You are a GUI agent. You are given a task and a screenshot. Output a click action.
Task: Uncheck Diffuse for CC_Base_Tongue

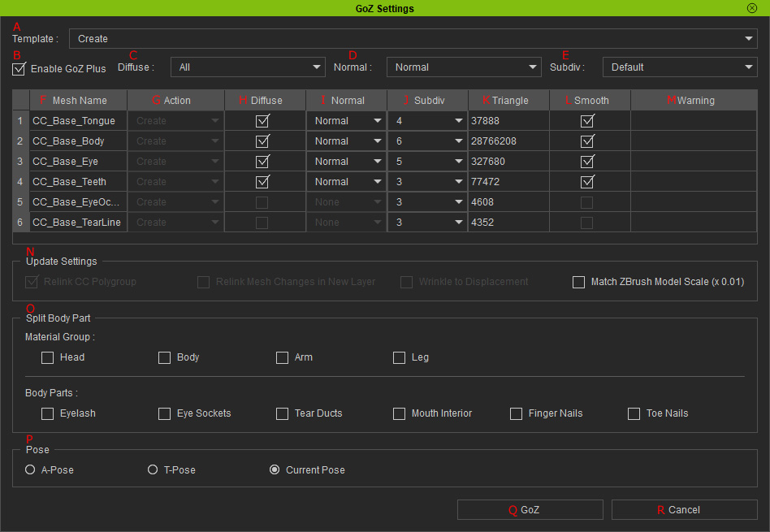[x=262, y=121]
